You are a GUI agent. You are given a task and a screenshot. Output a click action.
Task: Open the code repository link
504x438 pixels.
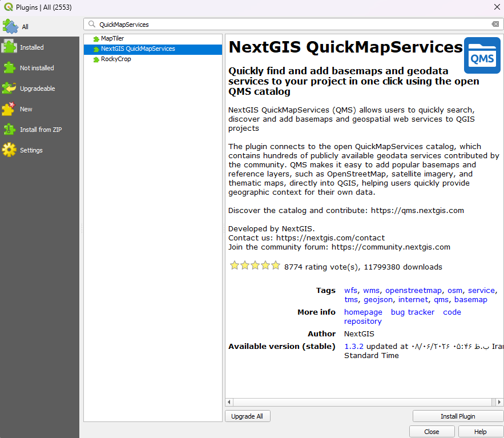click(452, 312)
